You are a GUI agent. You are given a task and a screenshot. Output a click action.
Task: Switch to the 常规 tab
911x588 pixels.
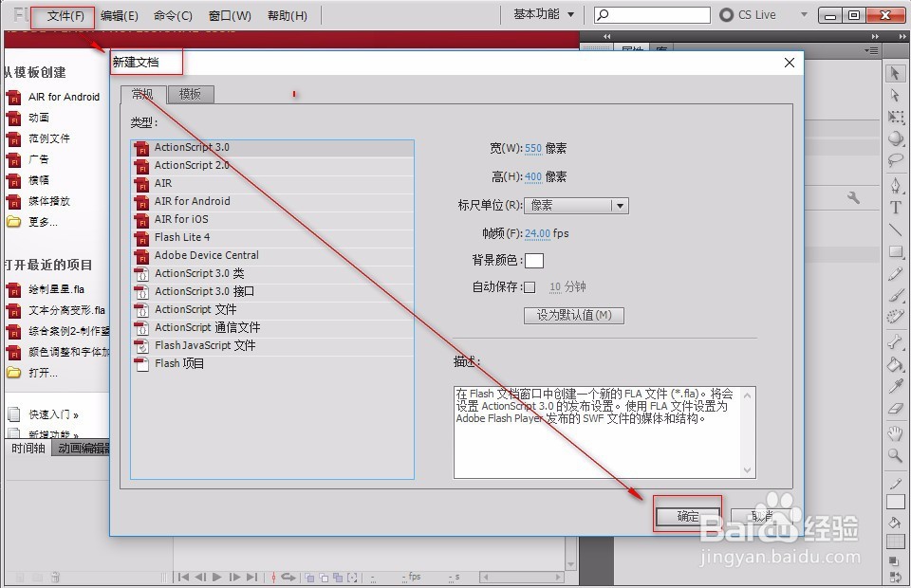tap(143, 94)
